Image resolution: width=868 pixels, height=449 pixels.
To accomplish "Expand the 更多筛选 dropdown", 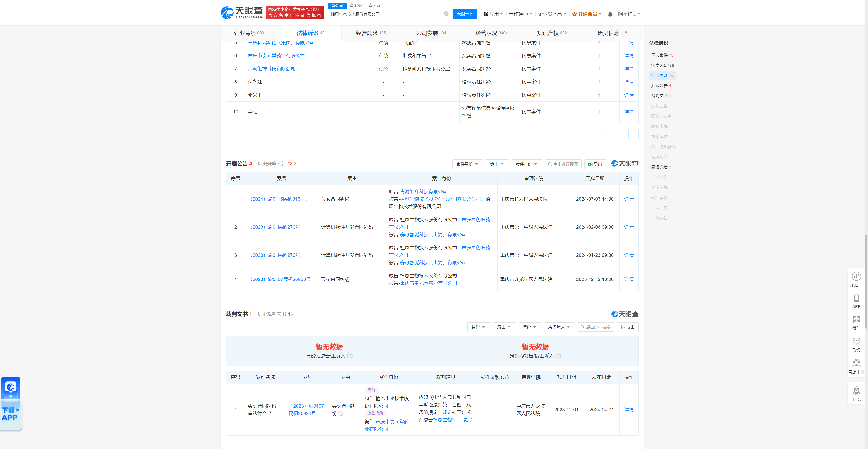I will tap(559, 327).
